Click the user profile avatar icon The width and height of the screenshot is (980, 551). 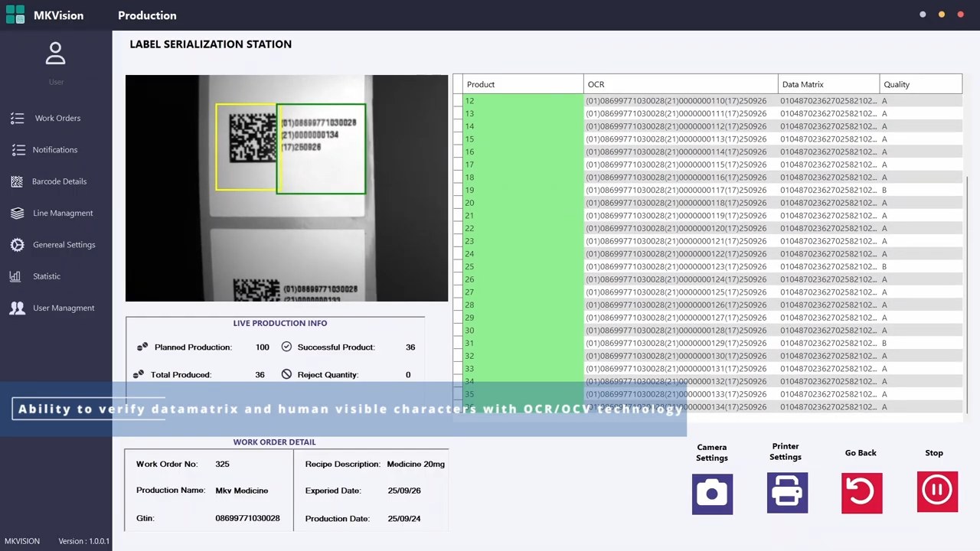[x=55, y=54]
